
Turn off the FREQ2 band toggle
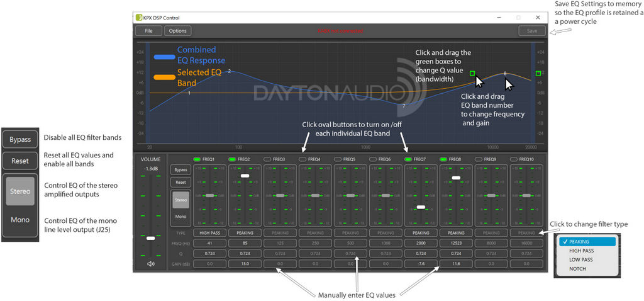[232, 159]
